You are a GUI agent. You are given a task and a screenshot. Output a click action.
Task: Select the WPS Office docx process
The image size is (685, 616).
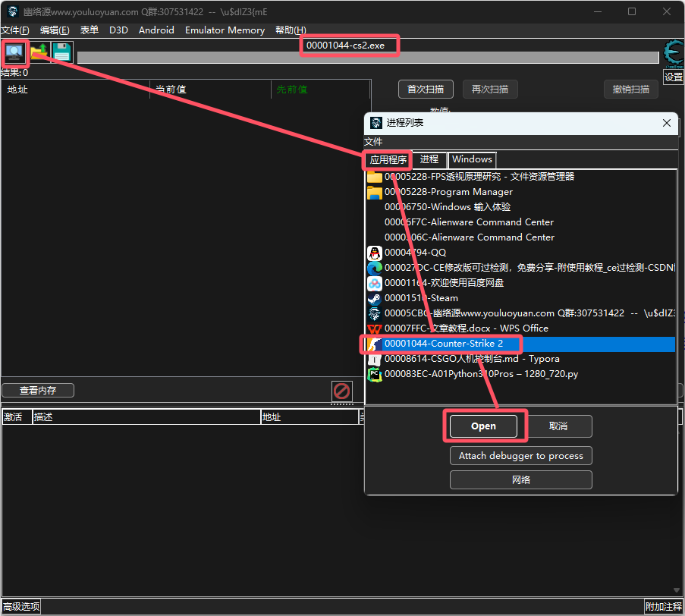click(466, 328)
